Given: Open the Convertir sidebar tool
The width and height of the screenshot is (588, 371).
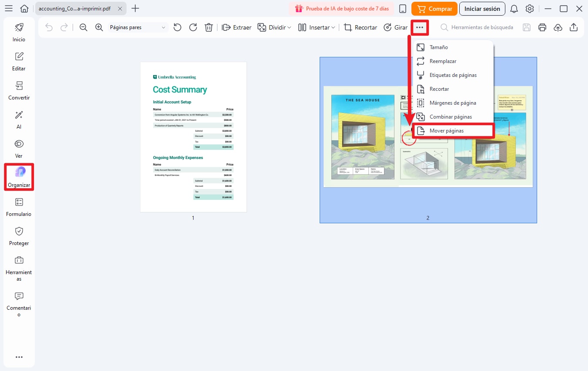Looking at the screenshot, I should point(19,90).
